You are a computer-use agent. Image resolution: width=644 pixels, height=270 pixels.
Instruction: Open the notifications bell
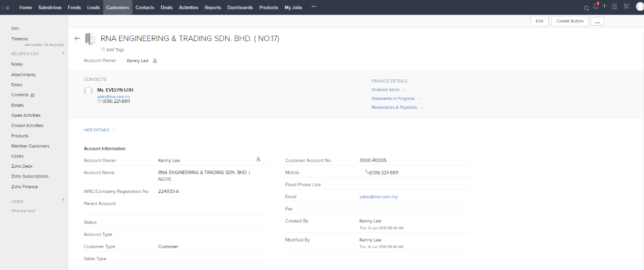(595, 7)
